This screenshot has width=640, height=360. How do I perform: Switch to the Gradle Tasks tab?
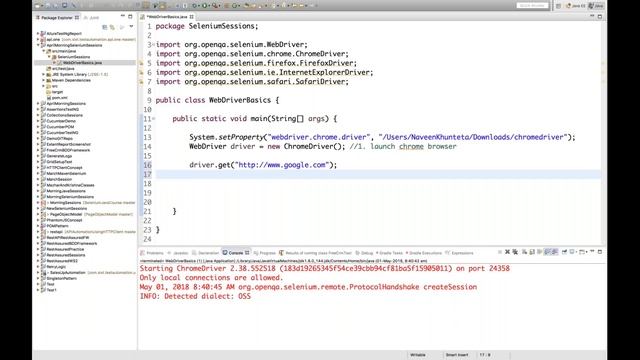389,253
